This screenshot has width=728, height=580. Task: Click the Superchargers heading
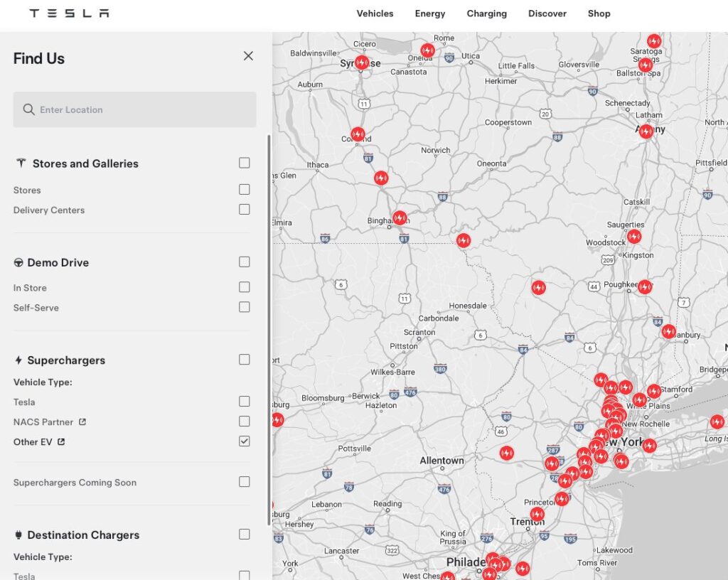(66, 360)
